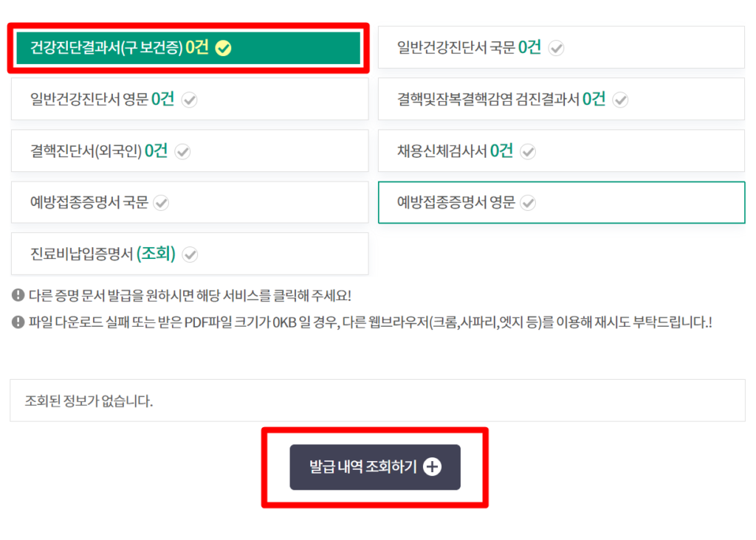Image resolution: width=756 pixels, height=540 pixels.
Task: Select 채용신체검사서 document option
Action: [441, 151]
